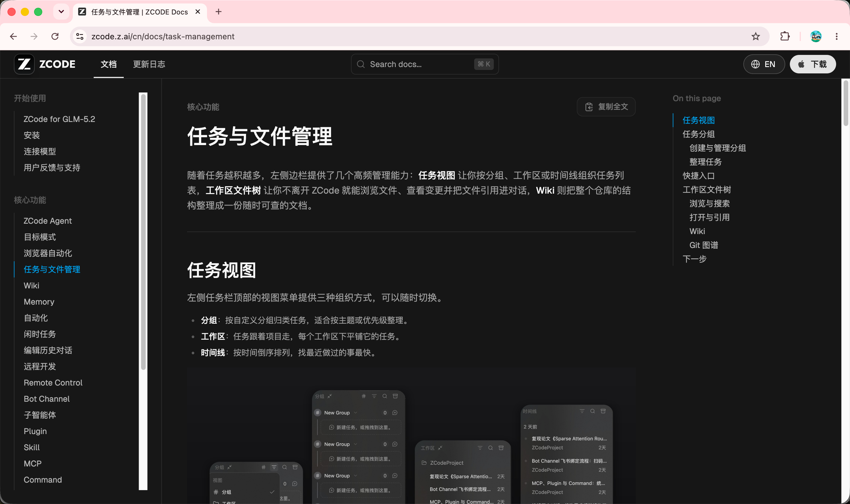
Task: Jump to 工作区文件树 section
Action: [707, 190]
